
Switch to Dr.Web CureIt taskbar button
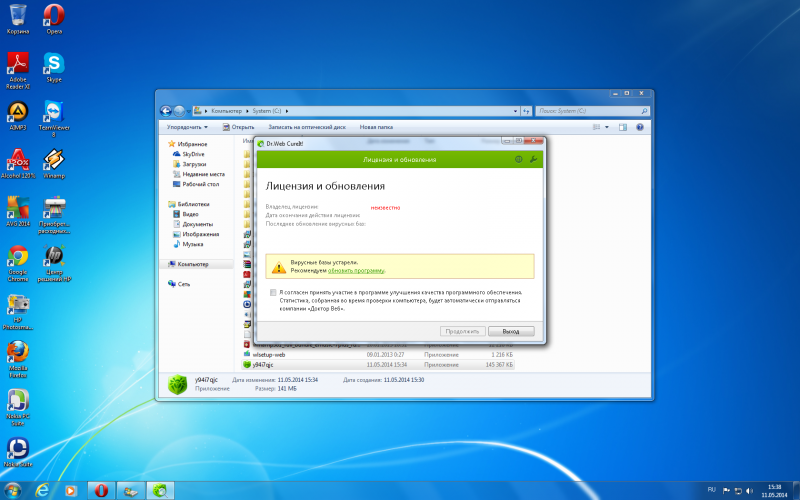click(x=160, y=491)
